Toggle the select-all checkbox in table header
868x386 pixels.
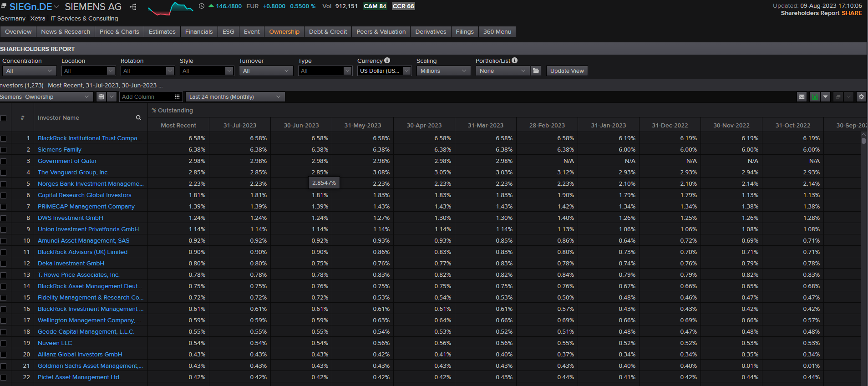(x=4, y=118)
